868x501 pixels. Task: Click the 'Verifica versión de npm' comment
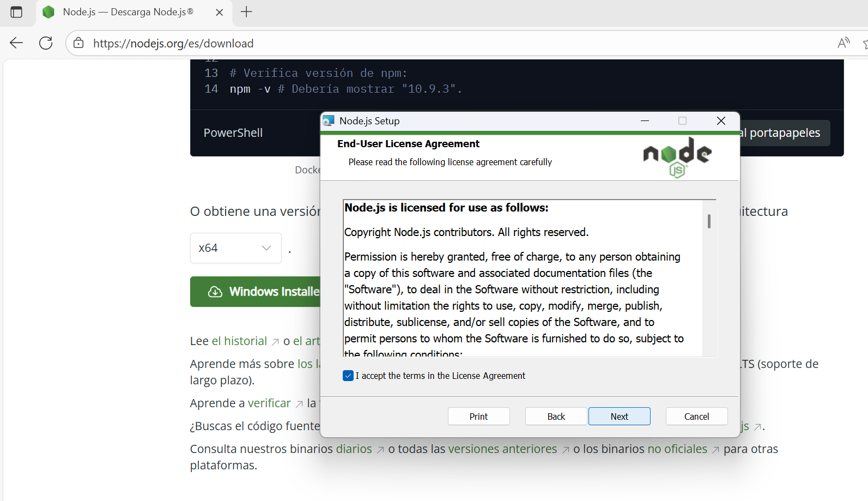[x=318, y=73]
